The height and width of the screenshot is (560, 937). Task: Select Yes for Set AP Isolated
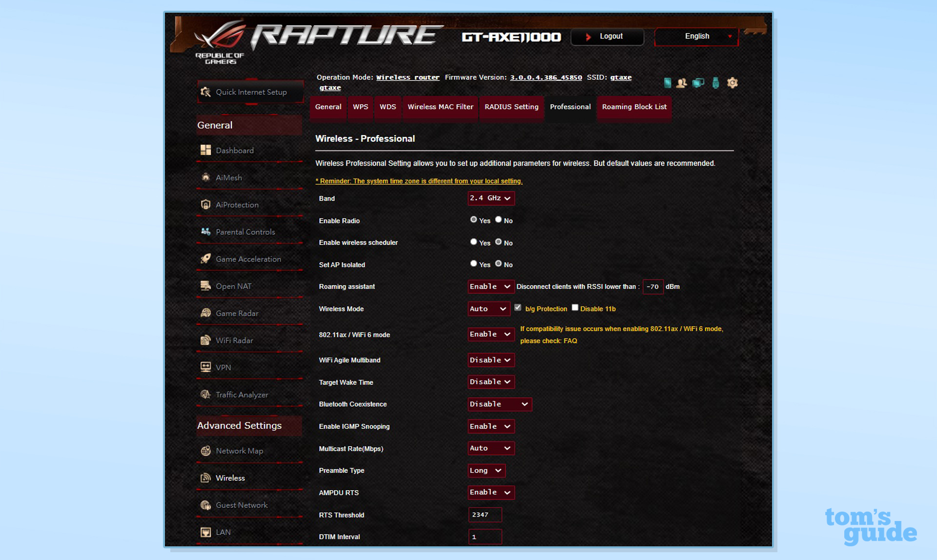point(473,263)
